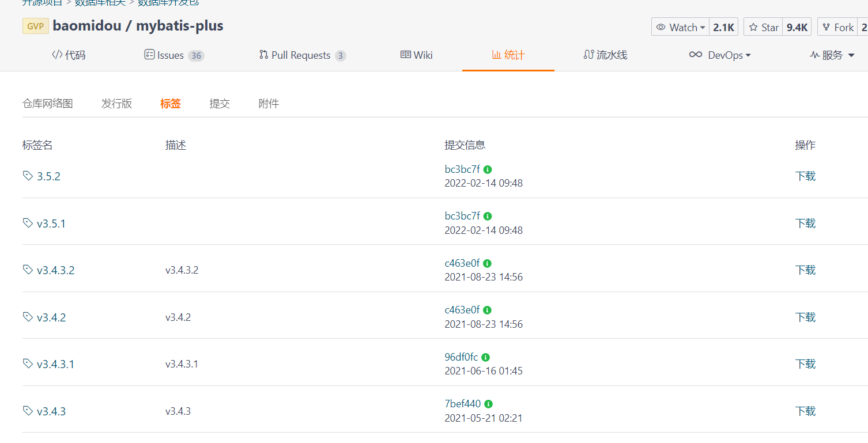Expand the 服务 dropdown menu

click(832, 55)
